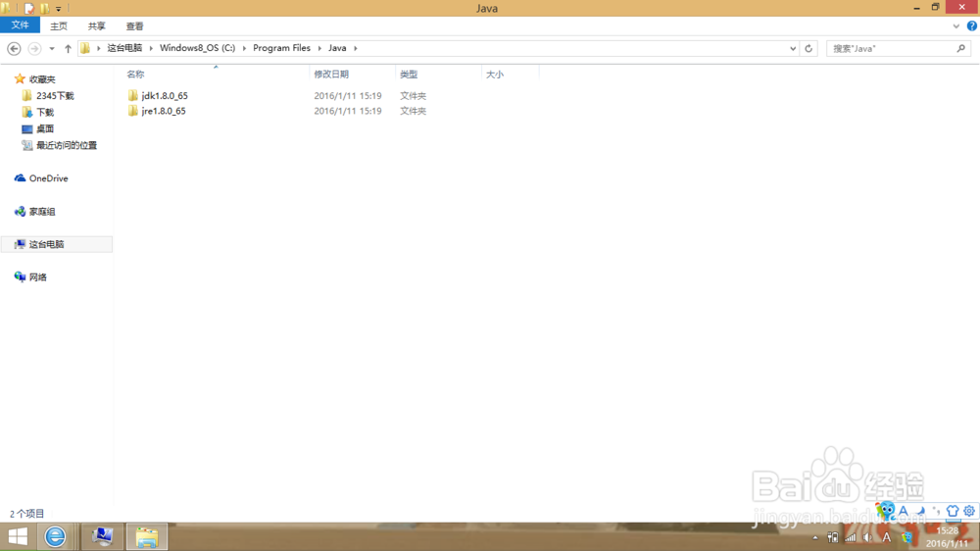Click the New Folder quick access icon
980x551 pixels.
click(x=44, y=8)
